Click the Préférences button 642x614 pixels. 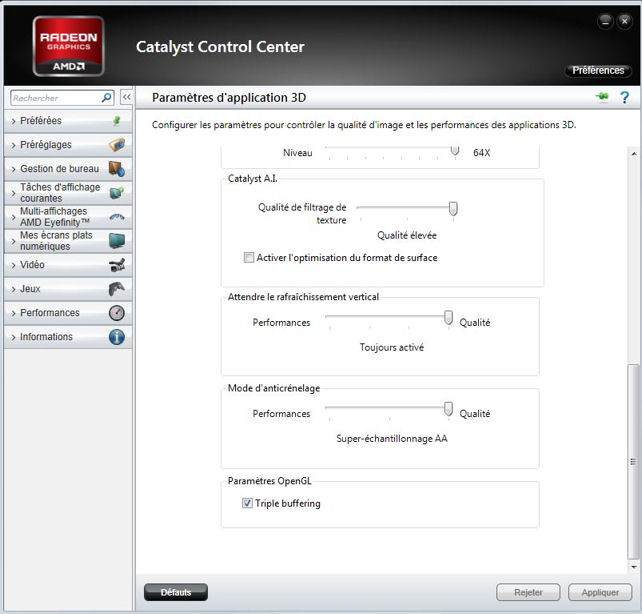click(x=598, y=70)
